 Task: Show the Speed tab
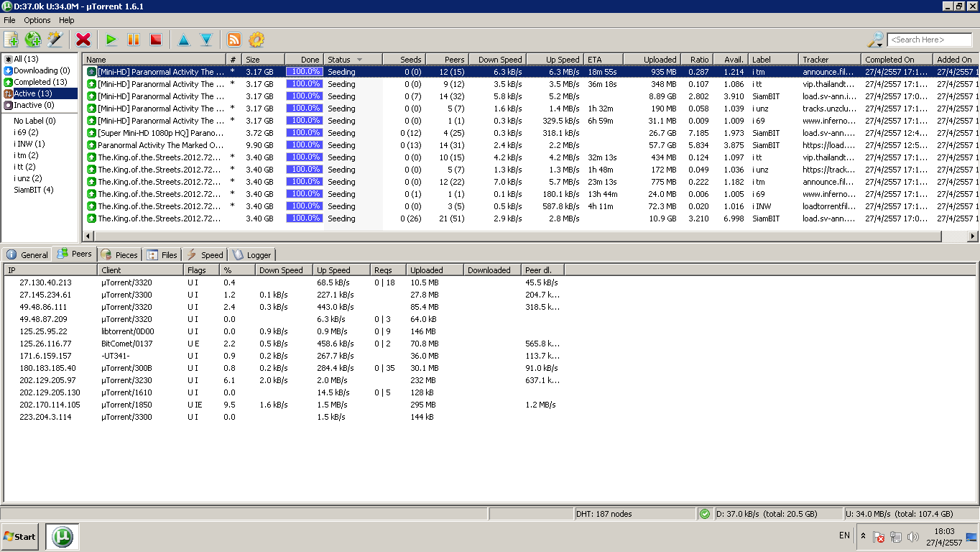(205, 255)
